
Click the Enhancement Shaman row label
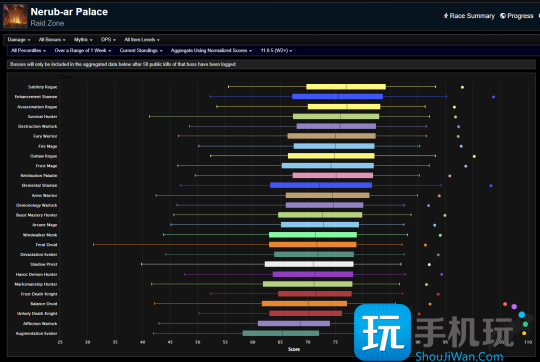36,97
